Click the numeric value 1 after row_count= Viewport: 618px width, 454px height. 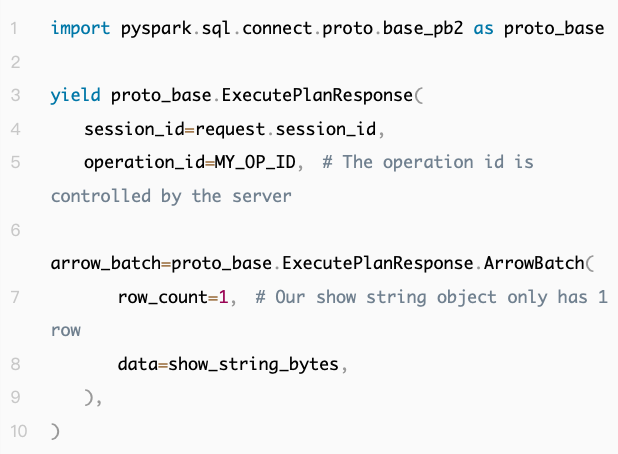(x=223, y=297)
